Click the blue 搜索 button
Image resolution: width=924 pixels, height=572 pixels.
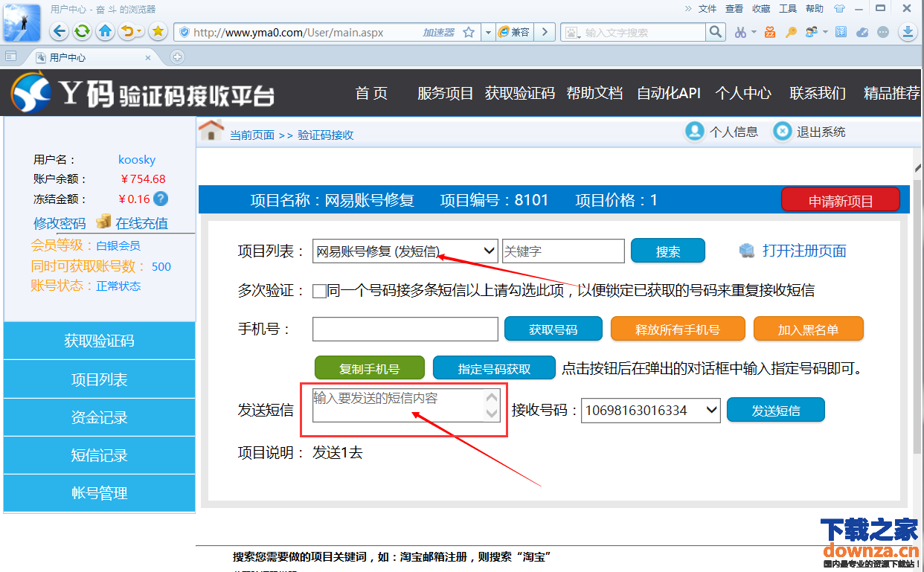[x=668, y=251]
